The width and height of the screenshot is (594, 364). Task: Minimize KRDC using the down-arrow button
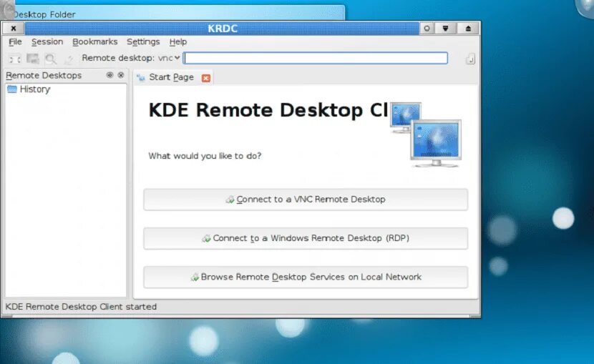coord(445,29)
